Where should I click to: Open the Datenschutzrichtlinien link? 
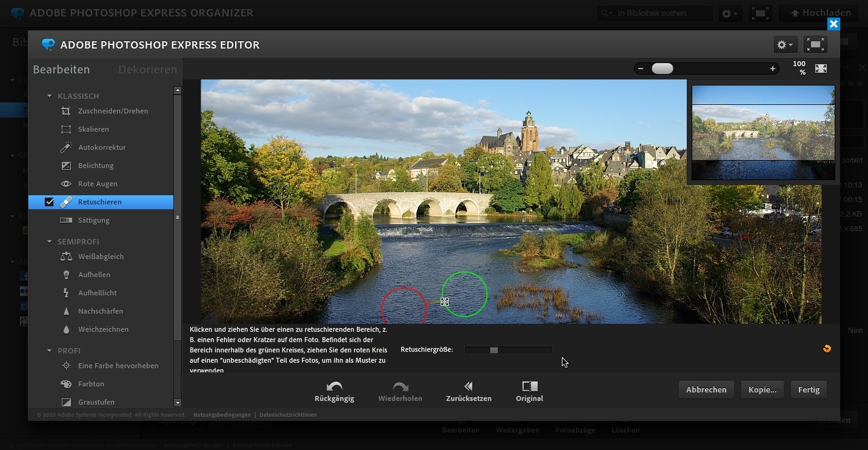pos(288,415)
